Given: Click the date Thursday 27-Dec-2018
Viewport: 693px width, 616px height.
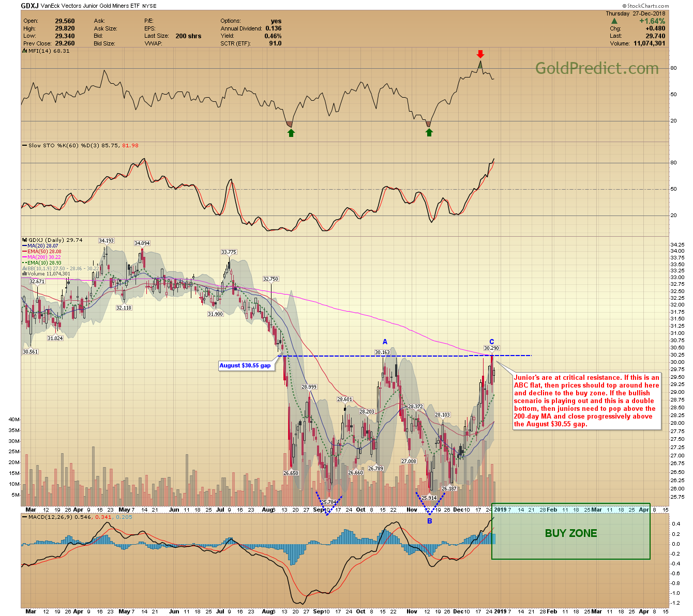Looking at the screenshot, I should point(636,14).
